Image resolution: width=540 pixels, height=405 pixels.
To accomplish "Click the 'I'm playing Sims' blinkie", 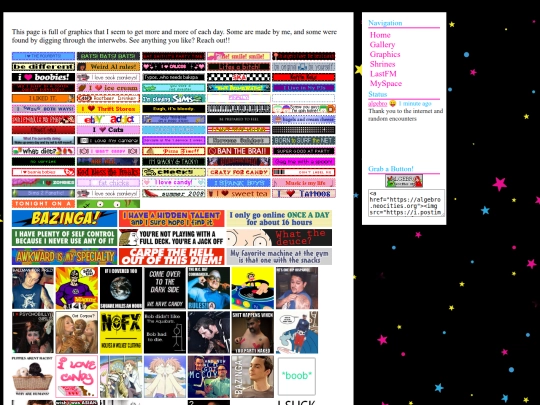I will click(x=174, y=98).
